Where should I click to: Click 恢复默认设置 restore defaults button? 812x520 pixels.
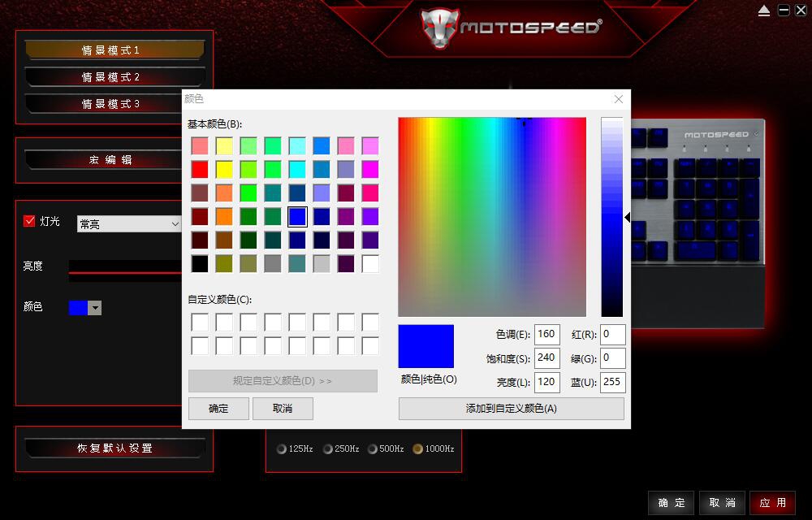tap(114, 448)
